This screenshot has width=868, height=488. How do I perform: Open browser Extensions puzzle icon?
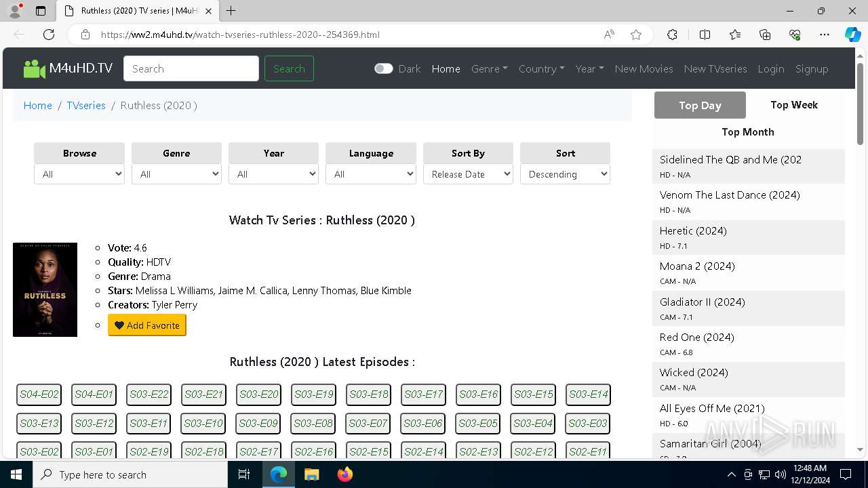click(x=672, y=35)
